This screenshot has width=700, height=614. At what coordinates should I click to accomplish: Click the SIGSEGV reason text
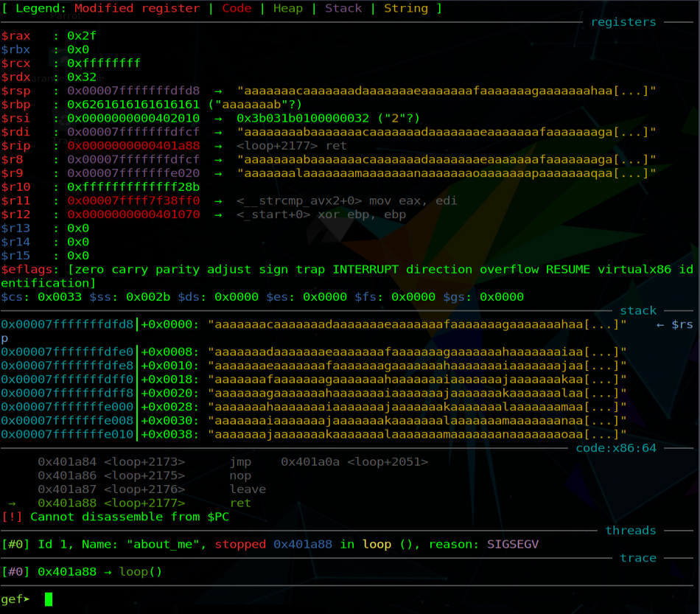[517, 545]
